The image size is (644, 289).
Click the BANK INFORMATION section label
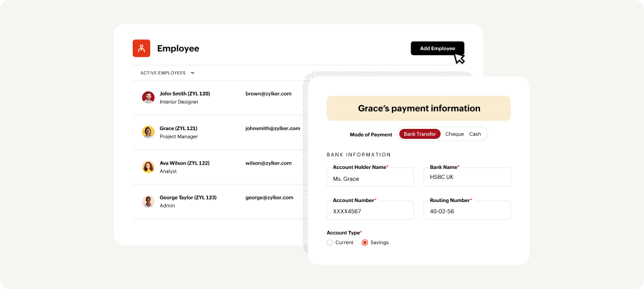pyautogui.click(x=359, y=155)
